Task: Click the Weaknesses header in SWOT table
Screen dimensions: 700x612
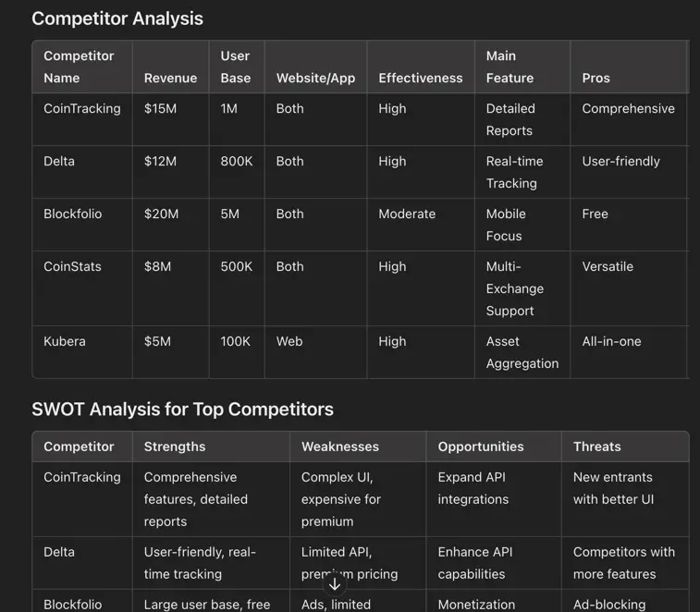Action: point(339,447)
